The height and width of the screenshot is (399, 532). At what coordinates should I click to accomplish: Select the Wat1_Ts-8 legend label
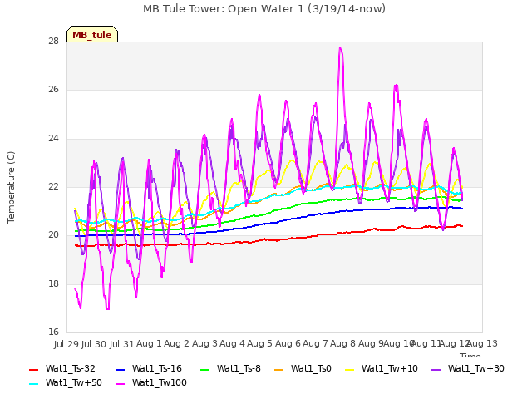pos(239,368)
